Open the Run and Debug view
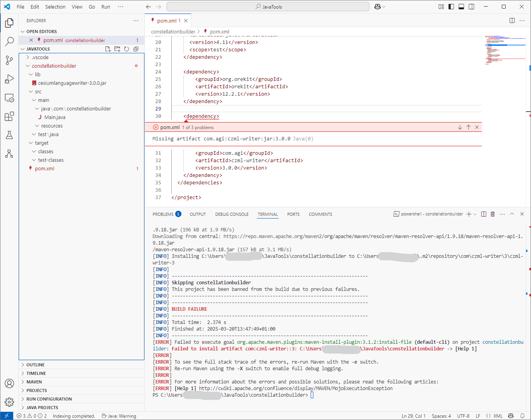The height and width of the screenshot is (420, 531). [x=9, y=79]
